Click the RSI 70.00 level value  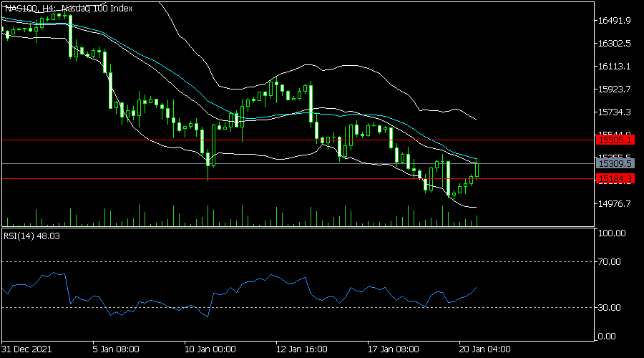pyautogui.click(x=610, y=262)
